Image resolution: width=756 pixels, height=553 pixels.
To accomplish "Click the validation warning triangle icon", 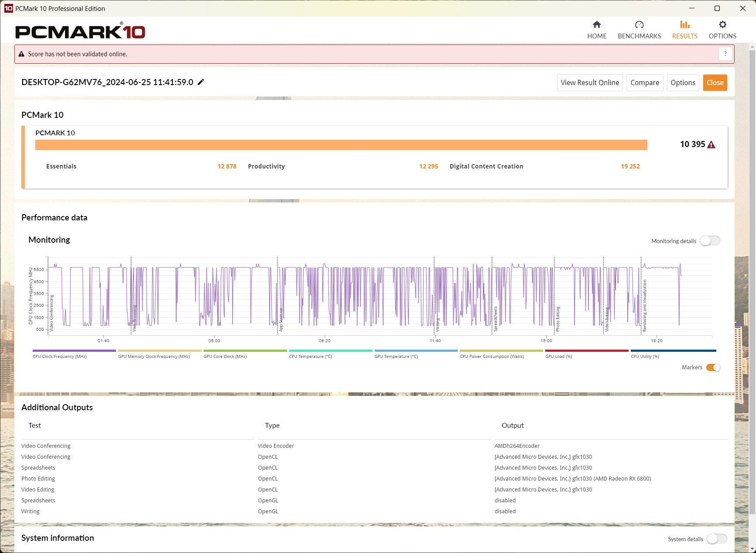I will [x=21, y=54].
